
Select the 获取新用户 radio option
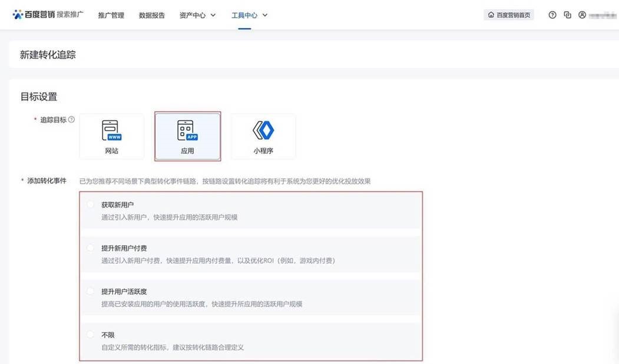click(x=90, y=204)
